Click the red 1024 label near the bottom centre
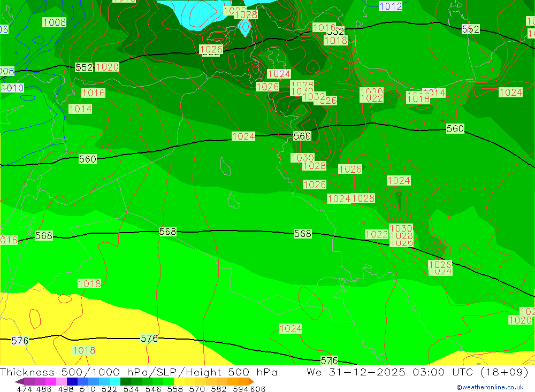This screenshot has width=535, height=392. point(291,328)
